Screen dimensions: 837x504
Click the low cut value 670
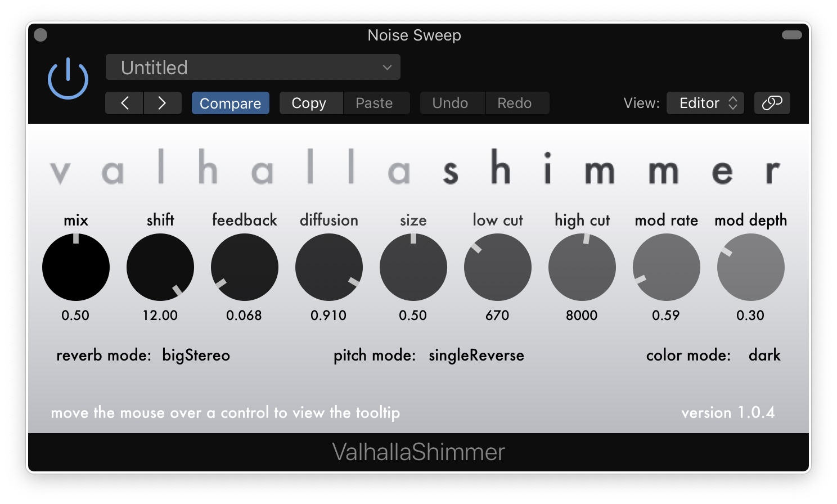point(497,315)
